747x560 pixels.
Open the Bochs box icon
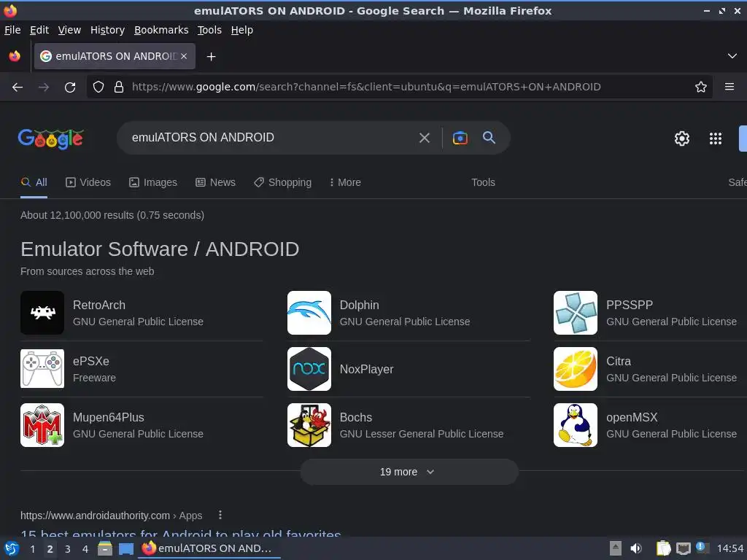pyautogui.click(x=309, y=425)
